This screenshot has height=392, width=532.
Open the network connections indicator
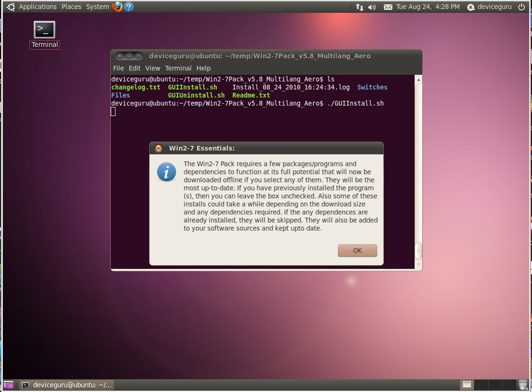(x=360, y=7)
